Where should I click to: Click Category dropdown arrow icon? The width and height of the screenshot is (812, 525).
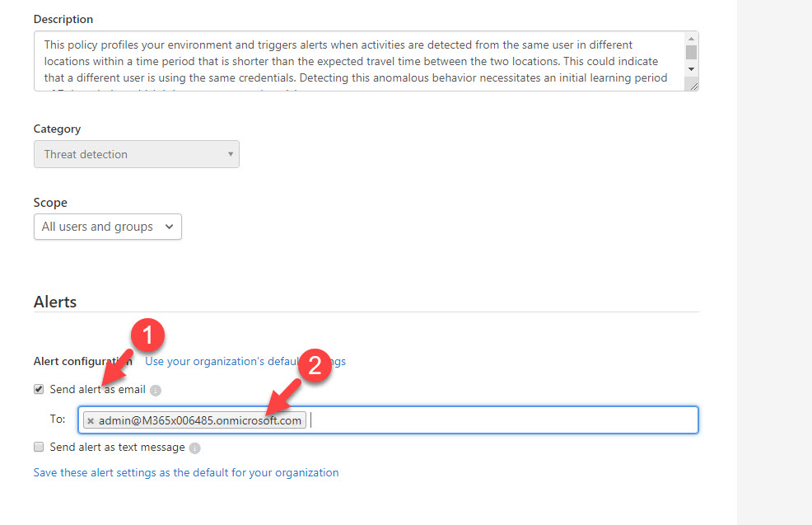click(231, 154)
